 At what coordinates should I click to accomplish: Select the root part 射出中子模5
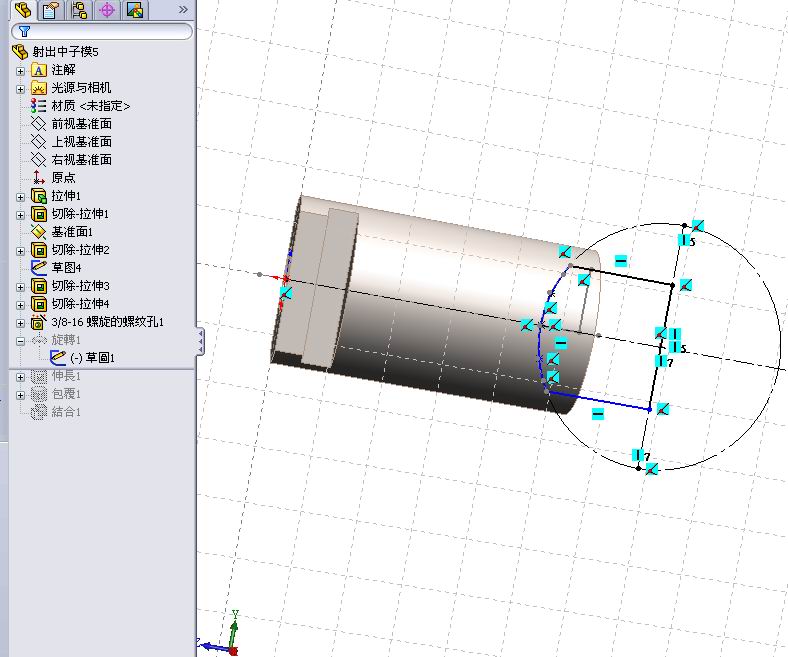(x=65, y=52)
